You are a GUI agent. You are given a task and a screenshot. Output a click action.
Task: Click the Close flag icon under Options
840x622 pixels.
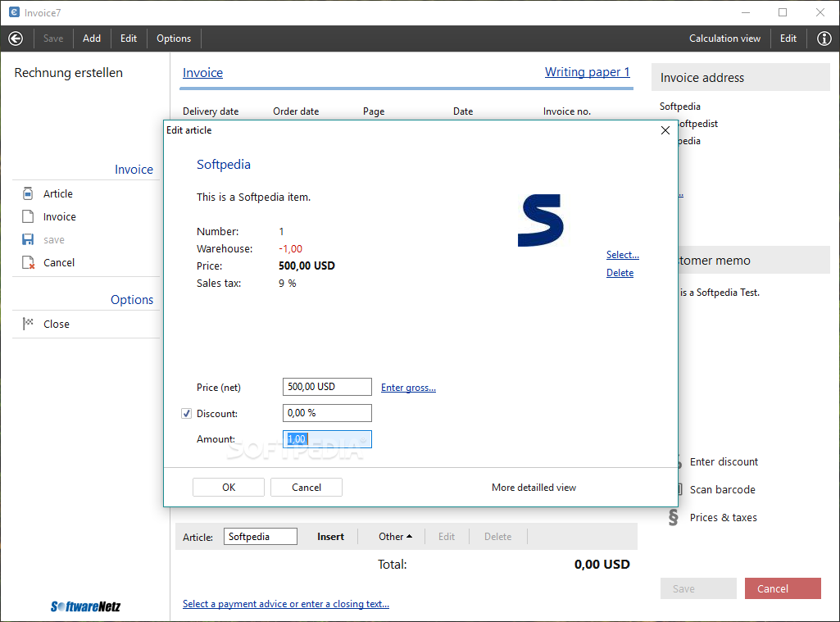(x=28, y=324)
